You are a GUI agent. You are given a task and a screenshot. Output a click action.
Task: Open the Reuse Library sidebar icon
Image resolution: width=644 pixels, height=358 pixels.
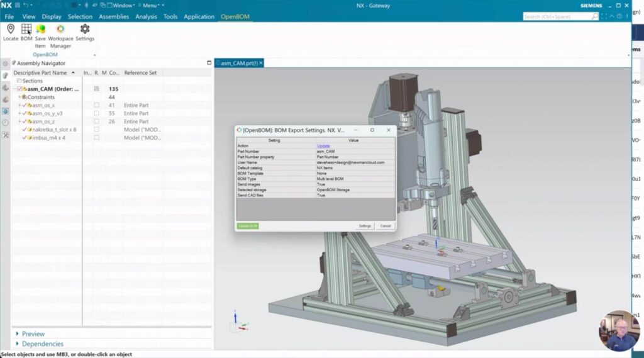click(5, 99)
